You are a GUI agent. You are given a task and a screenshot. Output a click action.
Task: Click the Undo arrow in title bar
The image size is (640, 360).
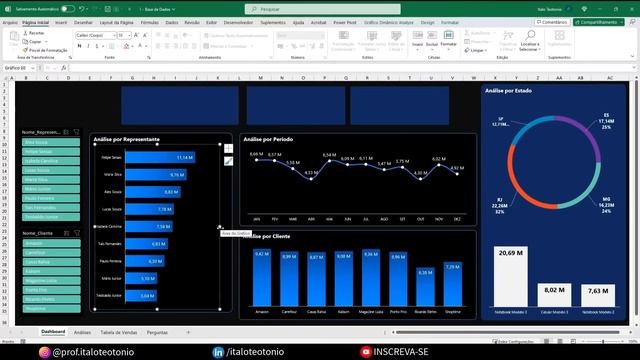click(82, 9)
